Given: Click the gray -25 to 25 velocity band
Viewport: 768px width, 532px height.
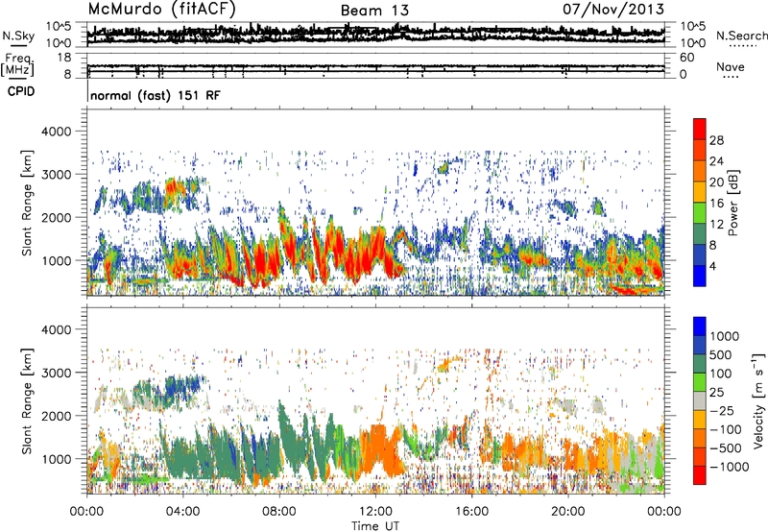Looking at the screenshot, I should (x=700, y=400).
